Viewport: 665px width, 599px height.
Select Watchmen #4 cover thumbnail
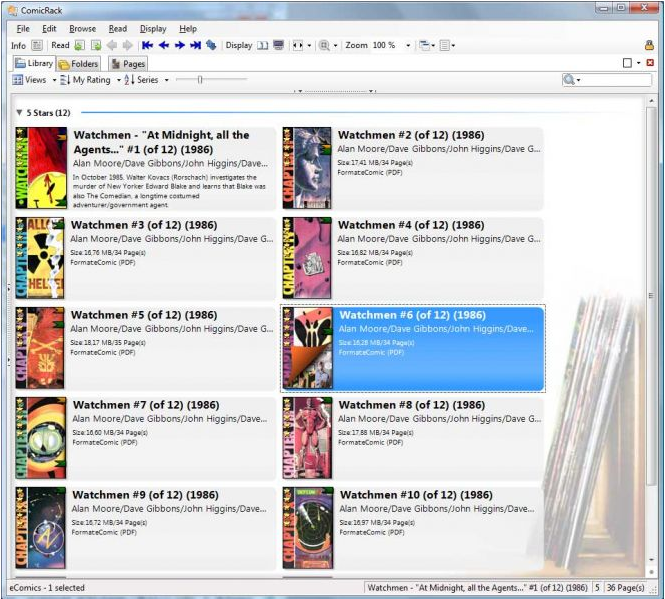tap(307, 258)
